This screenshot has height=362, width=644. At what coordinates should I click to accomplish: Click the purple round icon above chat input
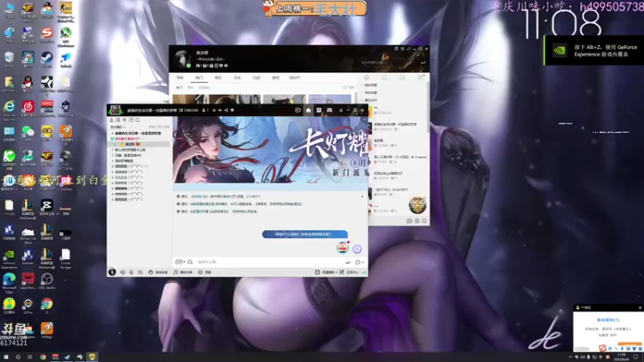point(357,249)
